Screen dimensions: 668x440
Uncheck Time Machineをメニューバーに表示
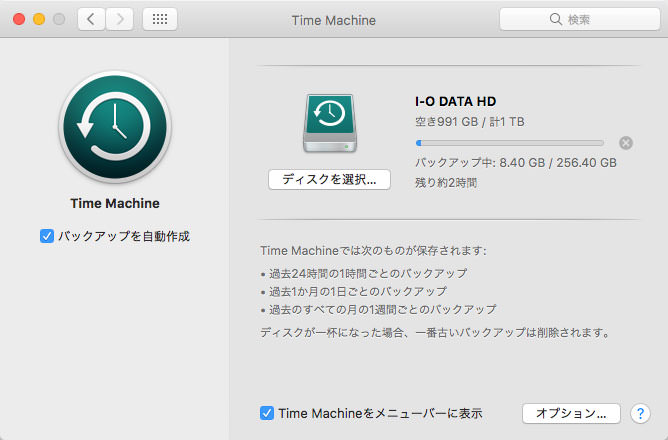click(x=267, y=413)
